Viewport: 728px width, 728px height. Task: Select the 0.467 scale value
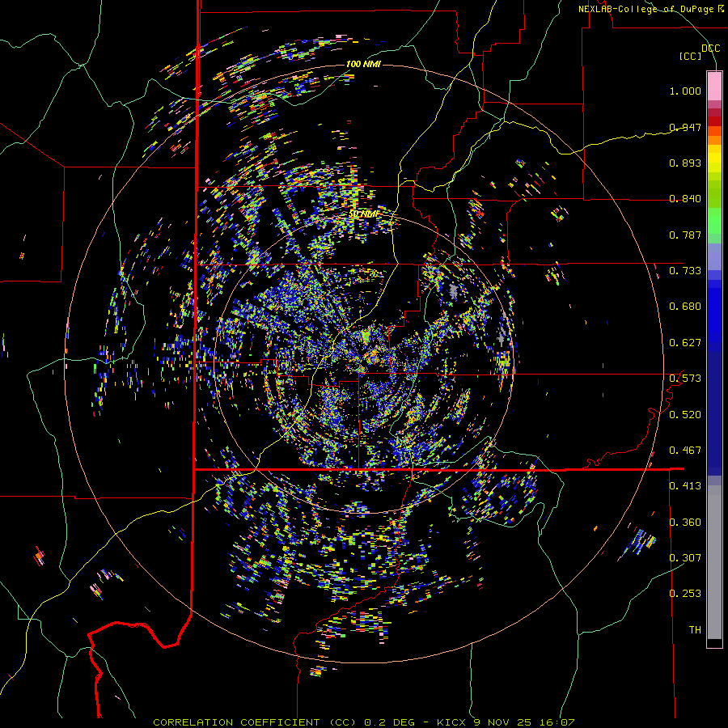point(685,451)
